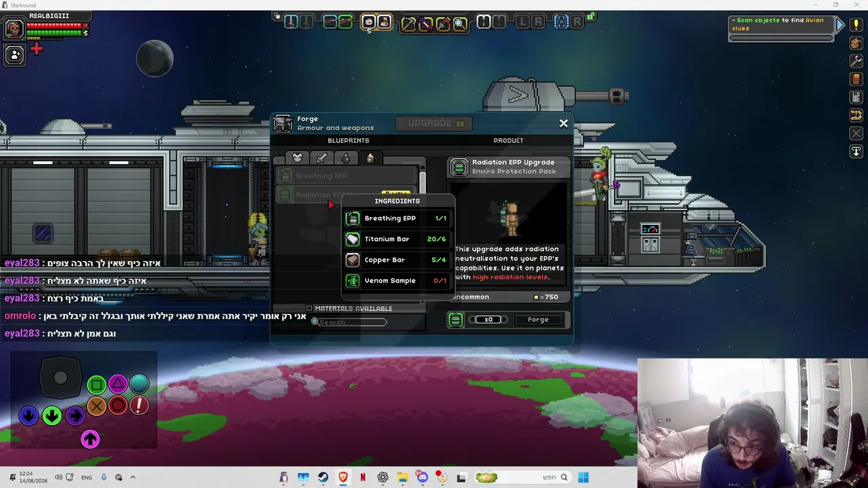Select the paint tool in hotbar

coord(443,24)
